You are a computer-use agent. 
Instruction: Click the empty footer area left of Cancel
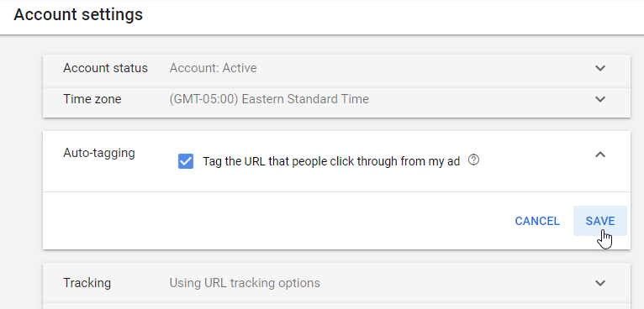pos(275,221)
